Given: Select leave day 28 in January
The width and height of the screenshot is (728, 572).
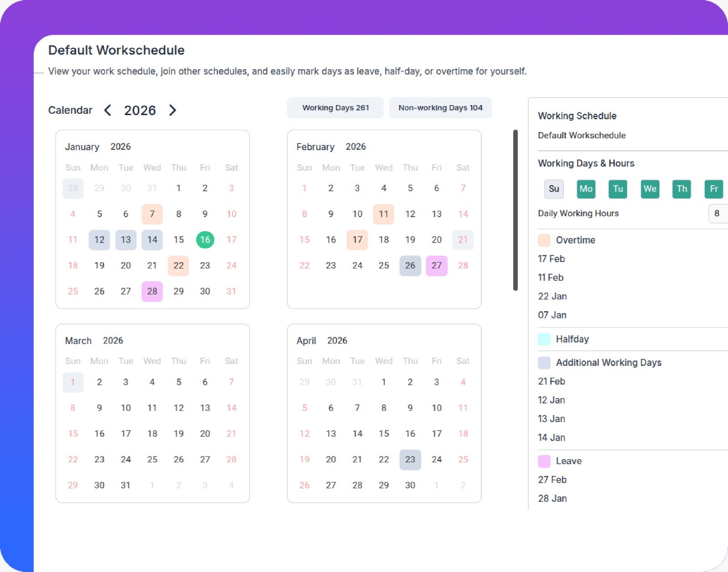Looking at the screenshot, I should point(152,291).
